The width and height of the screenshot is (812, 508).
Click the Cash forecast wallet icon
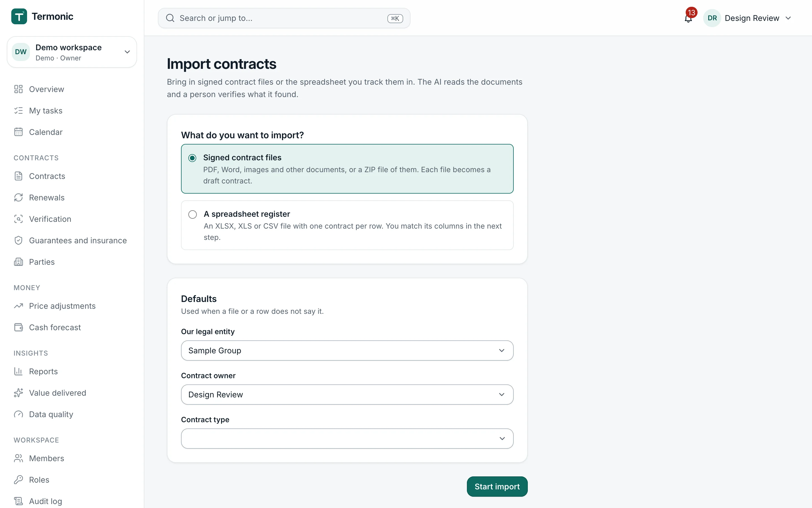(18, 328)
